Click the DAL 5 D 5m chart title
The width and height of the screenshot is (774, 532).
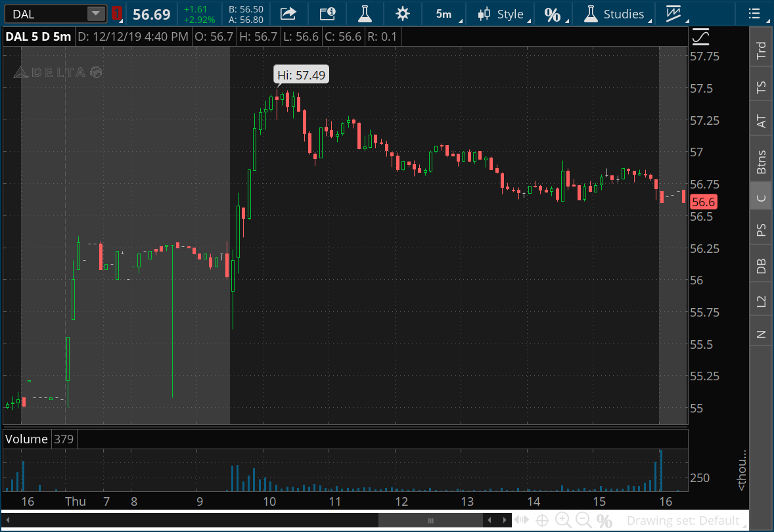pos(39,37)
